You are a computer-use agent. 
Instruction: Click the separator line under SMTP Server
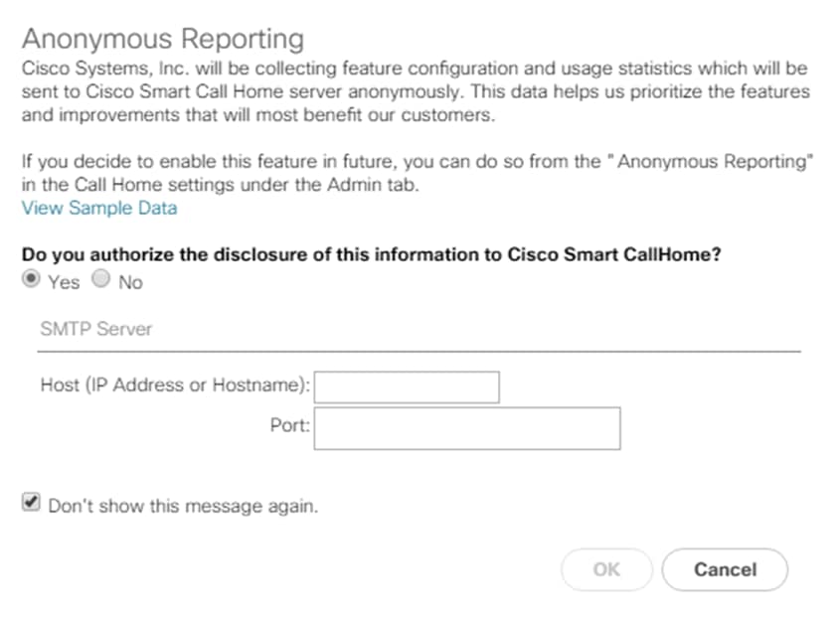(418, 351)
